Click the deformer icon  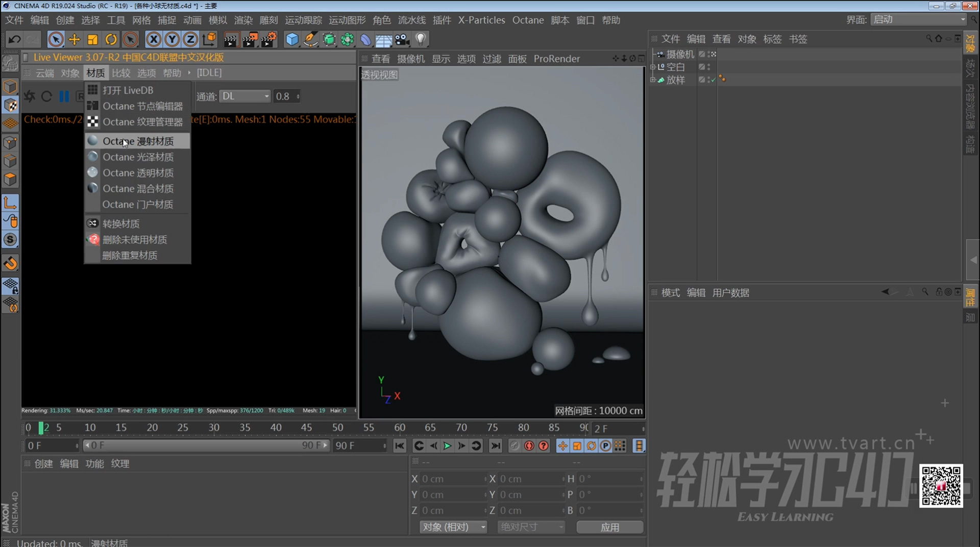(x=365, y=39)
